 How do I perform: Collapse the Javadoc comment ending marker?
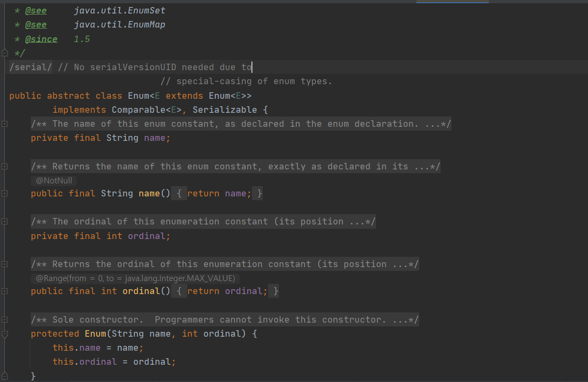(4, 53)
